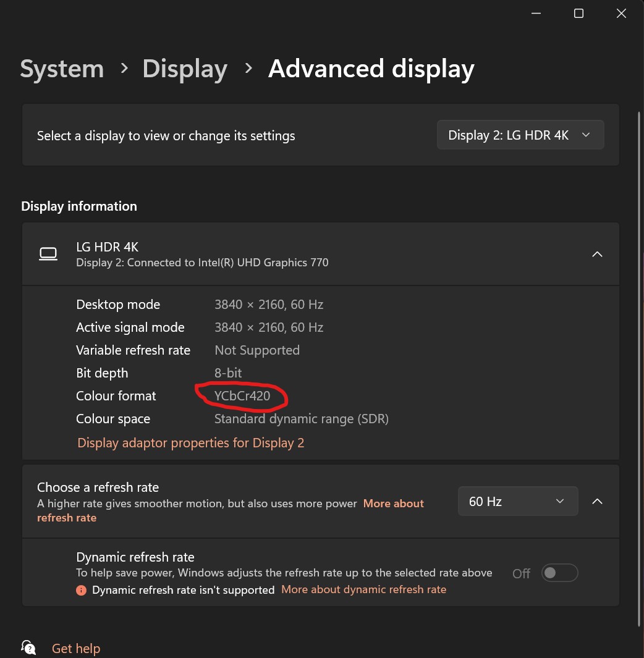Viewport: 644px width, 658px height.
Task: Open the Display 2: LG HDR 4K selector
Action: tap(520, 135)
